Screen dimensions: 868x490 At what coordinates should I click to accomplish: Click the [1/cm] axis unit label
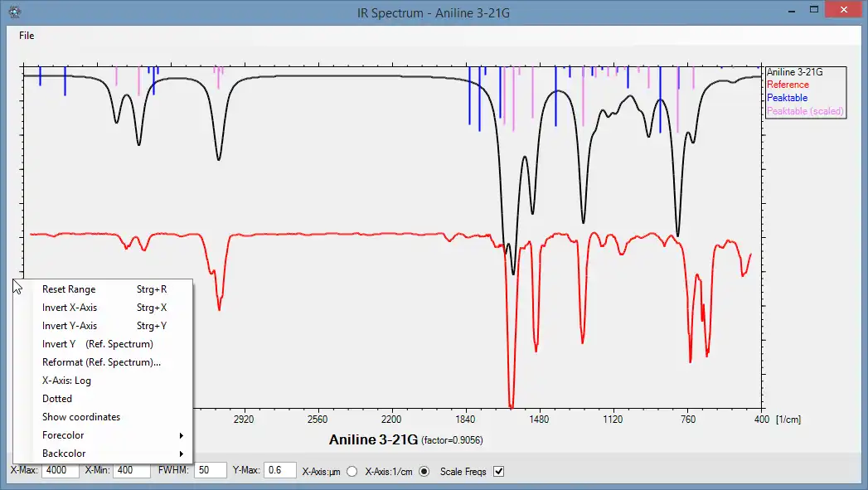click(788, 420)
